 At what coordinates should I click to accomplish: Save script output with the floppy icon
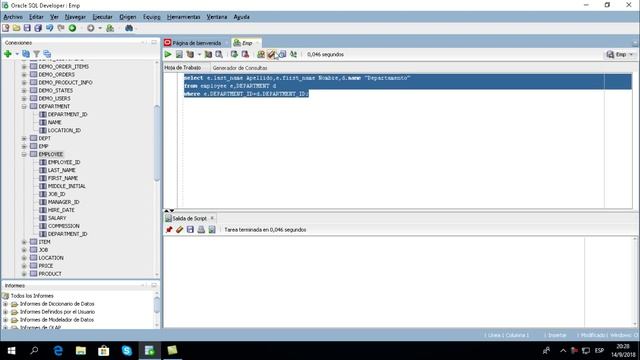[190, 230]
